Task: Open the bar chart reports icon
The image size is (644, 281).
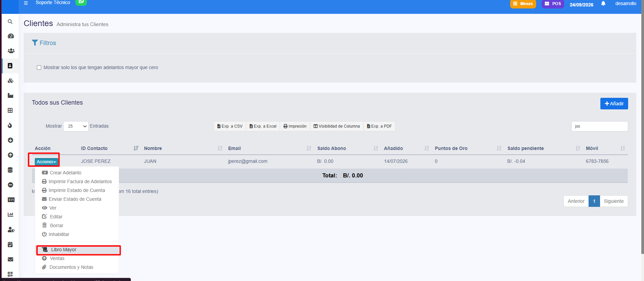Action: tap(10, 215)
